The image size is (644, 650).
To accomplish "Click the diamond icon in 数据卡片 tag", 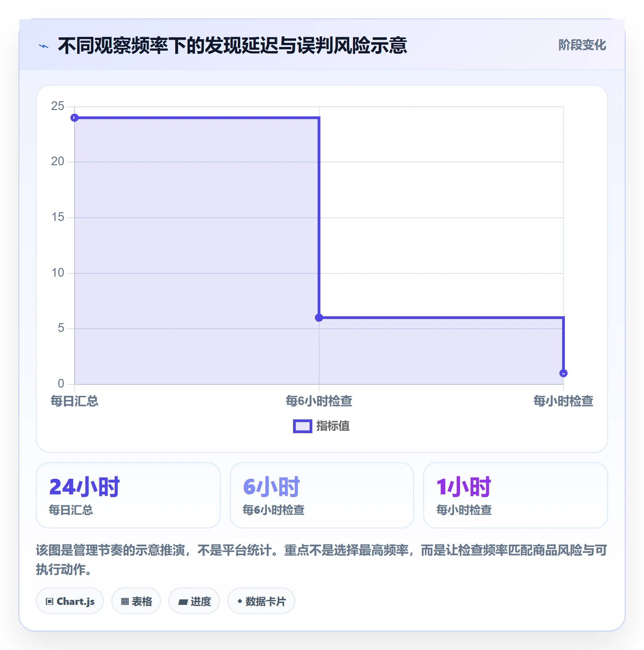I will pos(240,601).
